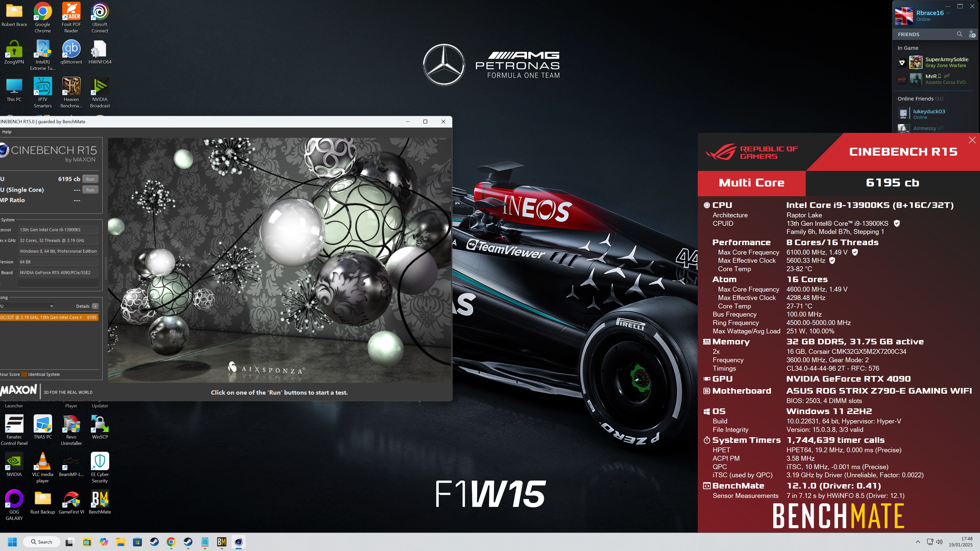Close the BenchMate result overlay
This screenshot has height=551, width=980.
click(x=972, y=140)
